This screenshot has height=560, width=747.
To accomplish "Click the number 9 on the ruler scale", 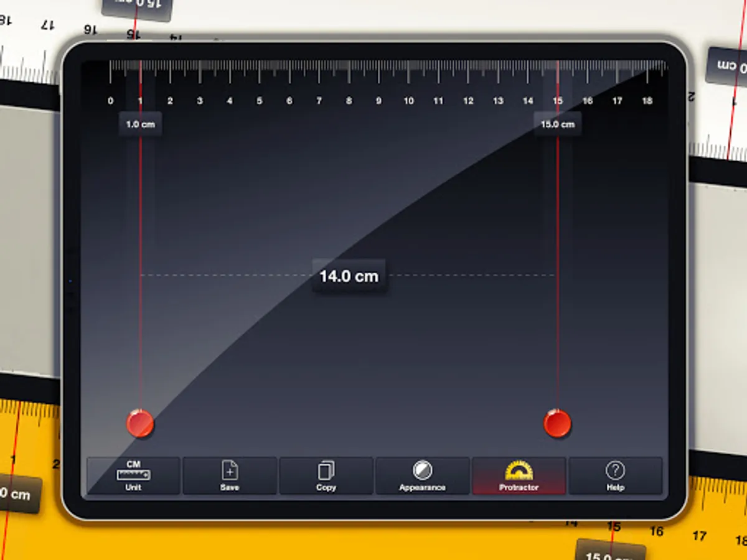I will [x=378, y=101].
